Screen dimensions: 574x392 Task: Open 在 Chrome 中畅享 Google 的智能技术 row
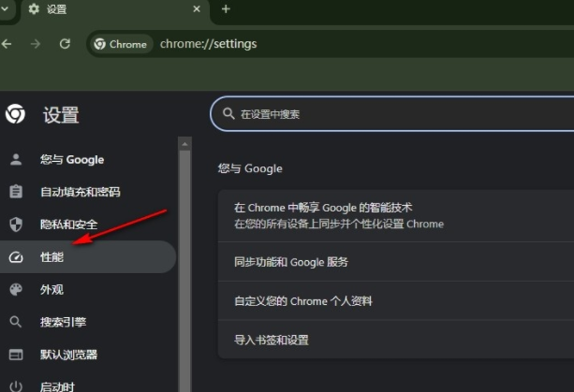[396, 215]
